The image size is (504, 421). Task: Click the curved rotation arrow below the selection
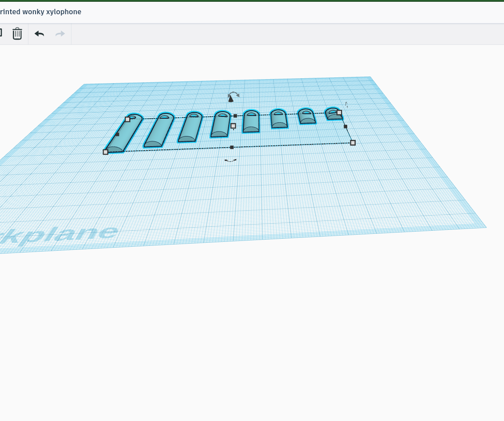coord(230,161)
